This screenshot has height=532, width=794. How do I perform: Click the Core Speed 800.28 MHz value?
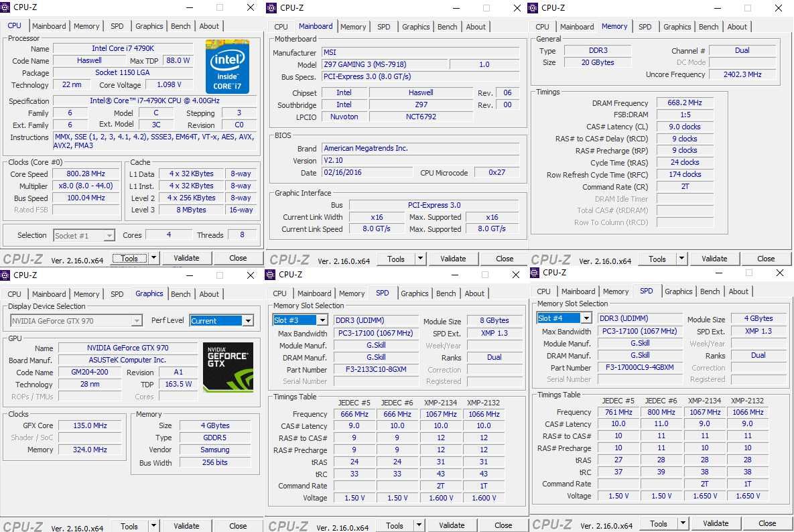tap(86, 174)
